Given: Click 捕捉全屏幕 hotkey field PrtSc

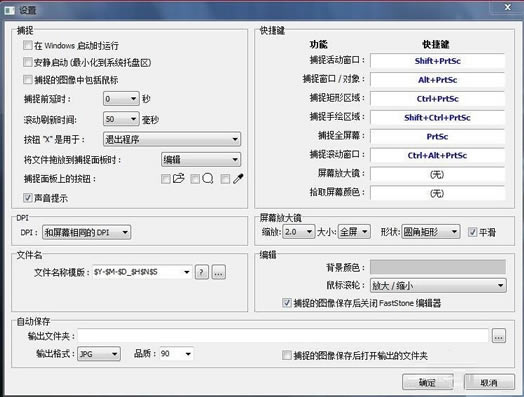Looking at the screenshot, I should tap(437, 136).
